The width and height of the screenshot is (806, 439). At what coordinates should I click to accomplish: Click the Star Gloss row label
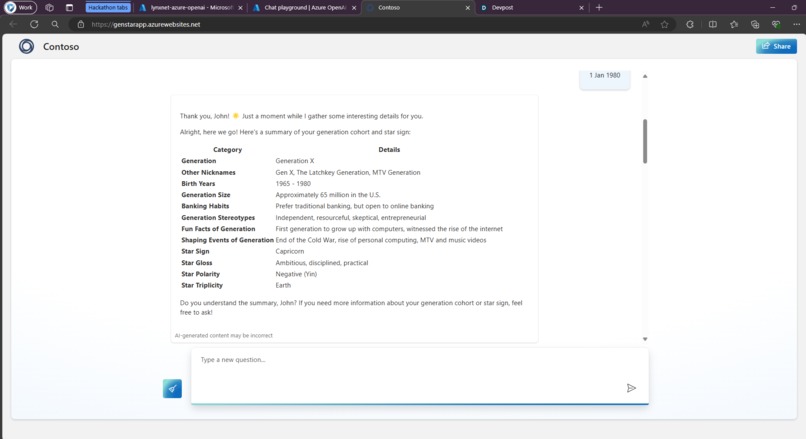196,263
